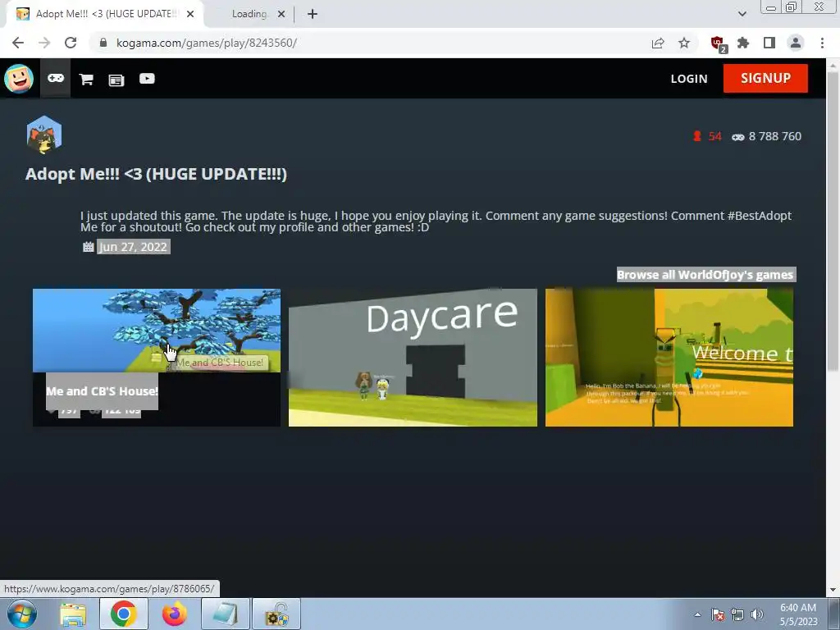Click the address bar URL
Image resolution: width=840 pixels, height=630 pixels.
point(206,43)
